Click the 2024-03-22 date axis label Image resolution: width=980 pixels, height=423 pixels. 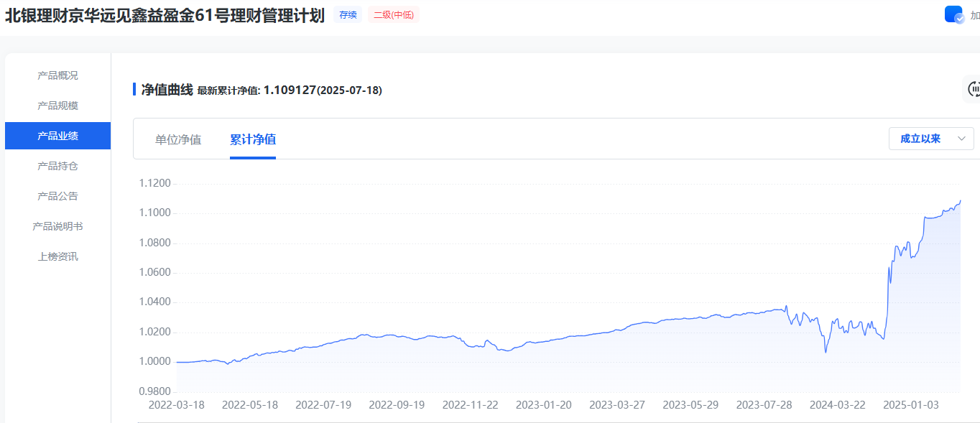click(838, 405)
